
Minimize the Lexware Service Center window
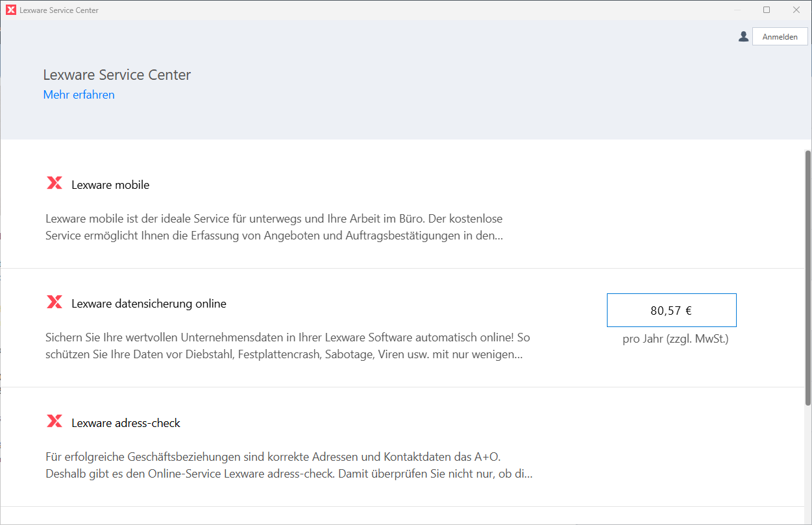tap(737, 10)
